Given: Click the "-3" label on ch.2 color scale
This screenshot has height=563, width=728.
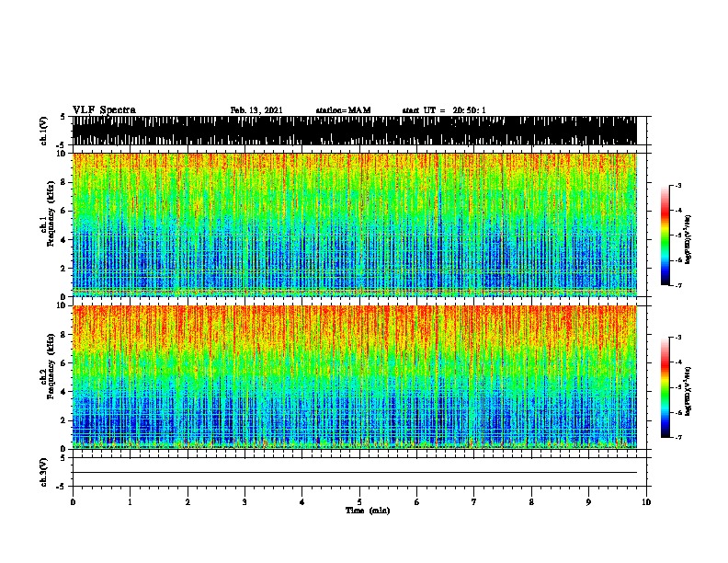Looking at the screenshot, I should [x=678, y=338].
